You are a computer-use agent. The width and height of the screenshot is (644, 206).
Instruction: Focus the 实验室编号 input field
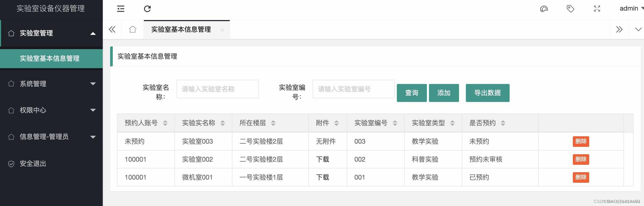coord(353,89)
